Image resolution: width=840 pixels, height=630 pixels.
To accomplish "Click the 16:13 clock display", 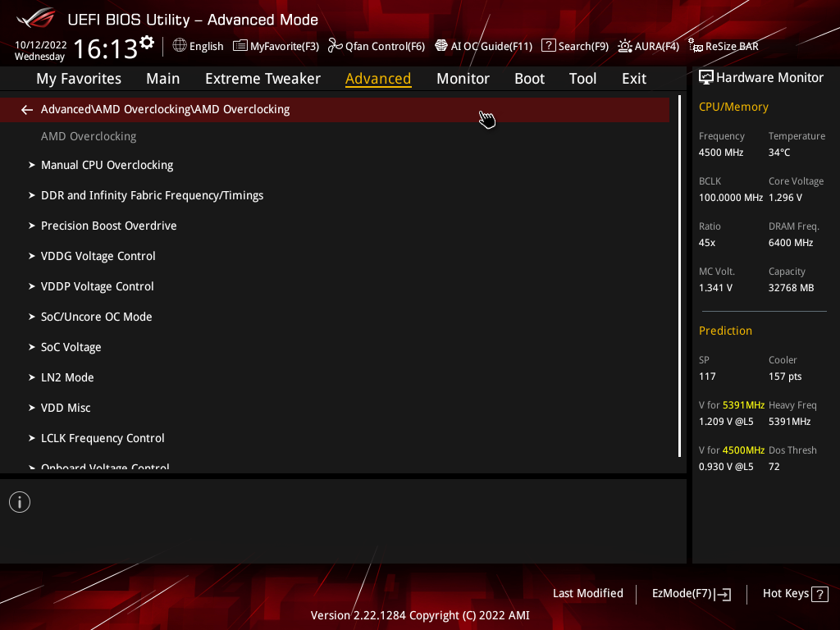I will coord(105,49).
